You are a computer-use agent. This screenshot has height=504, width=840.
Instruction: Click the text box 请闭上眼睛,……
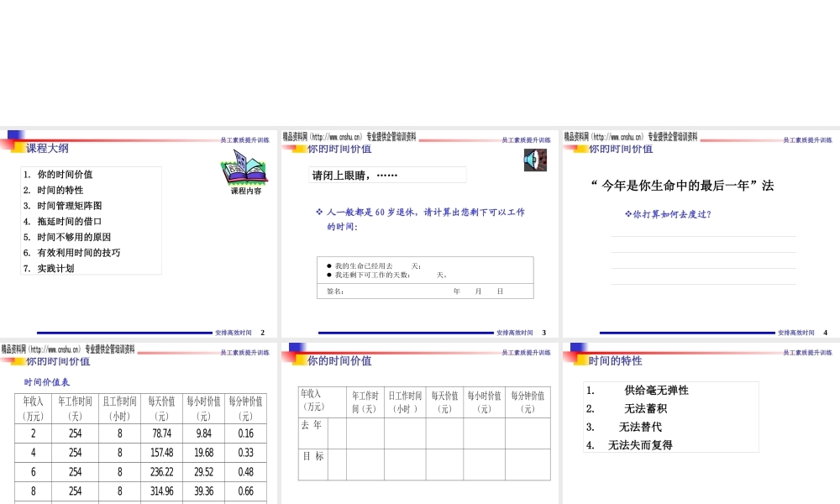387,176
